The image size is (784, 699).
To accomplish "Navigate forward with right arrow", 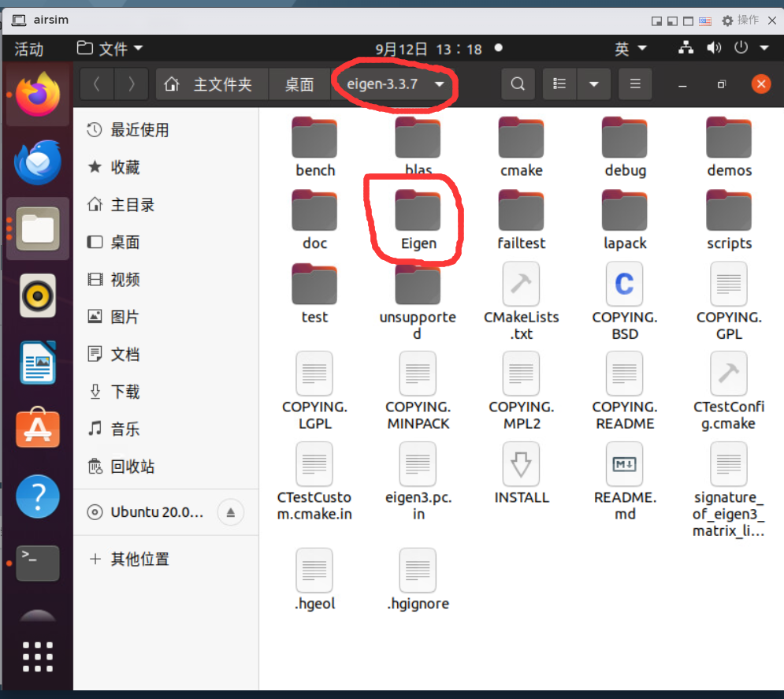I will (131, 84).
